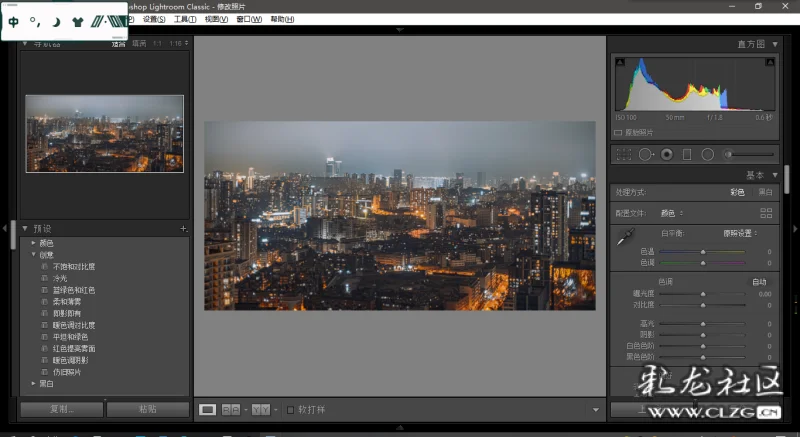Apply the 不饱和对比度 preset

pyautogui.click(x=74, y=267)
